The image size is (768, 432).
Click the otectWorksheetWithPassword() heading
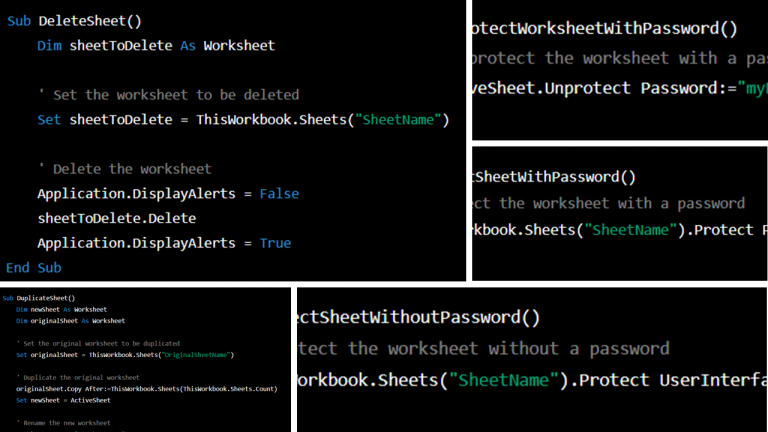(x=604, y=28)
